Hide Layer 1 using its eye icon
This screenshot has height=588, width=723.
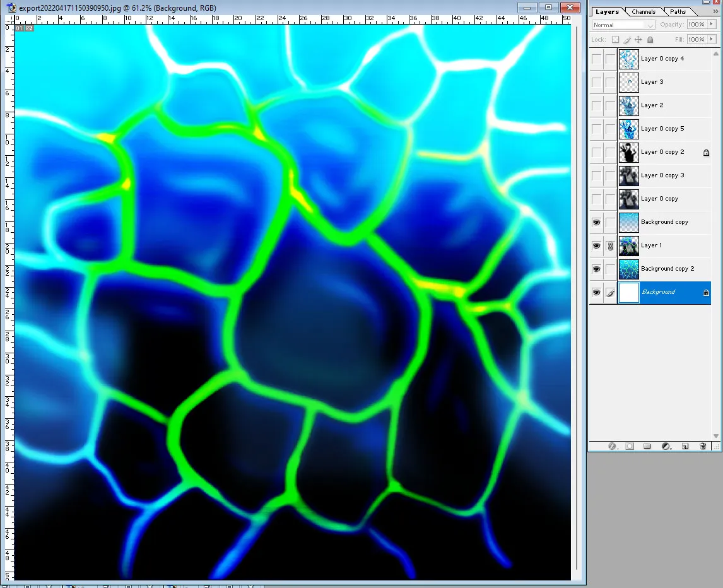[596, 246]
